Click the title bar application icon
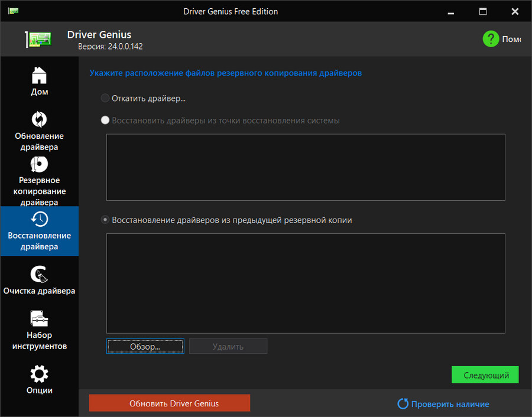Screen dimensions: 532x417 [13, 11]
